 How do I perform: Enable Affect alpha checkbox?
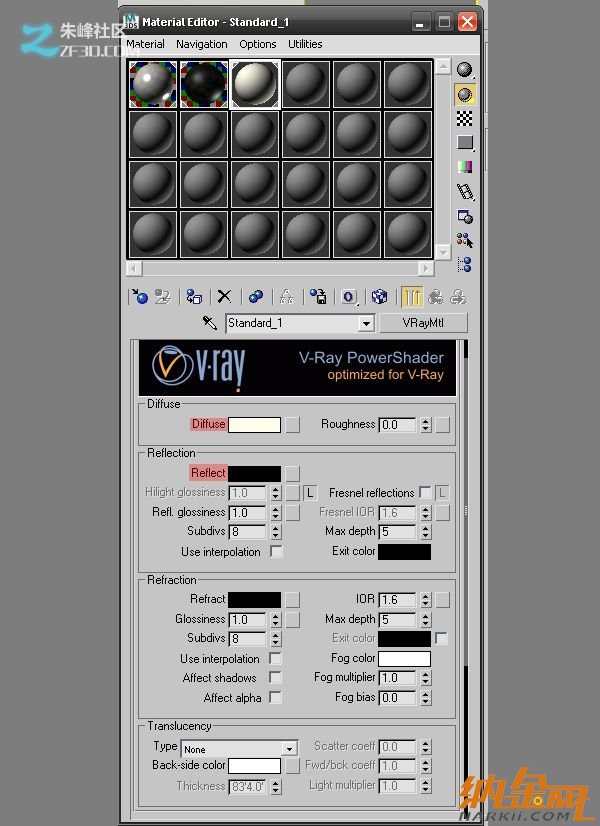pos(275,697)
